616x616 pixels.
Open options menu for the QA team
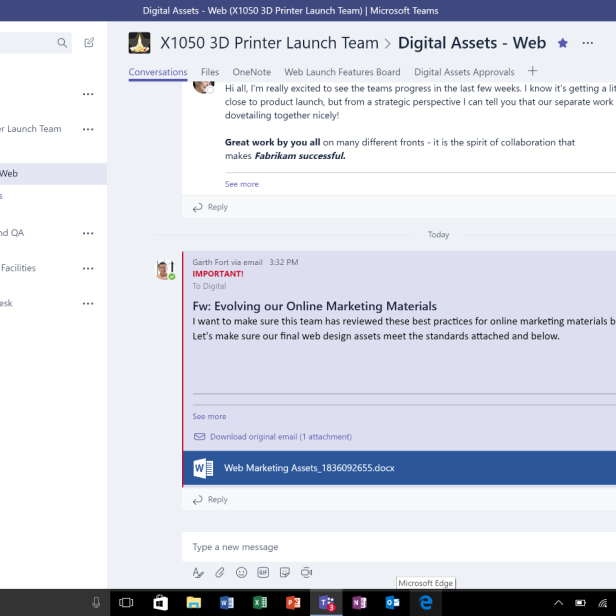tap(88, 233)
